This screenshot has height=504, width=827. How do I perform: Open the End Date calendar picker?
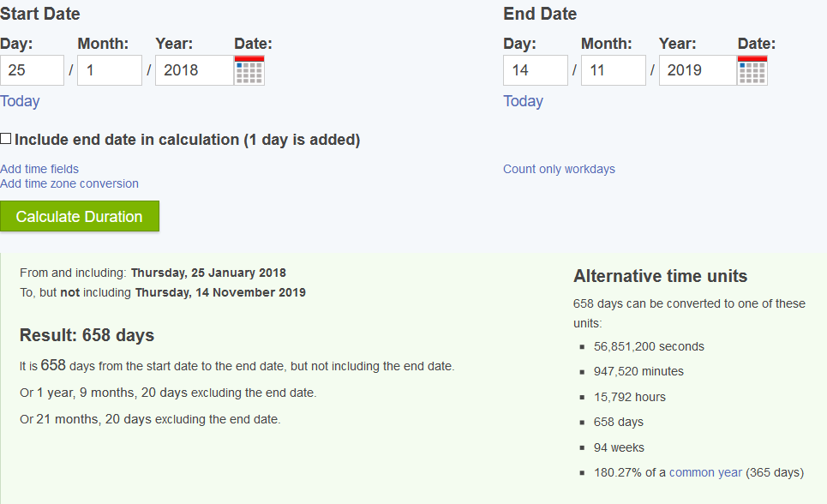752,71
